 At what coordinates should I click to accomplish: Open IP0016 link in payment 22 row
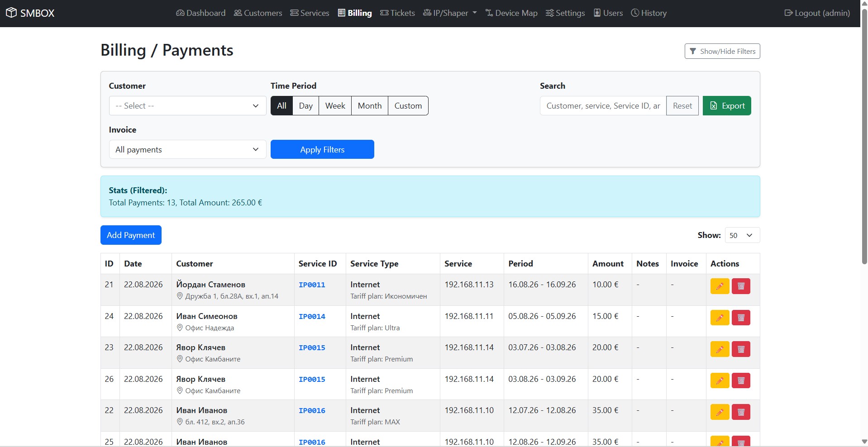(x=312, y=411)
